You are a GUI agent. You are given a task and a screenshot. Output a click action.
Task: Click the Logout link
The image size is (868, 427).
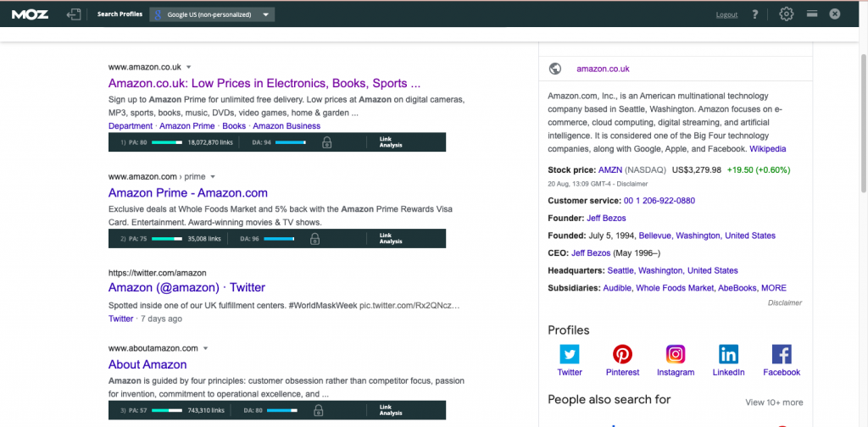point(726,14)
